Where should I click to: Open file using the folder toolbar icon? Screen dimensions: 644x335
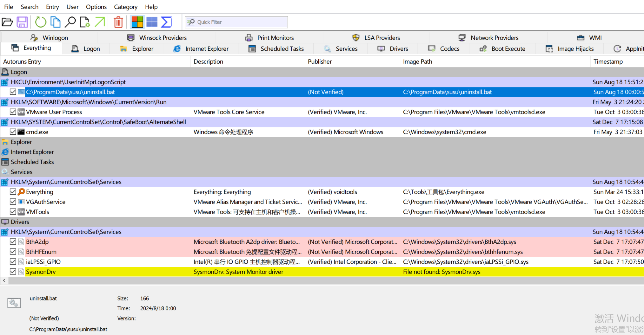click(x=7, y=22)
